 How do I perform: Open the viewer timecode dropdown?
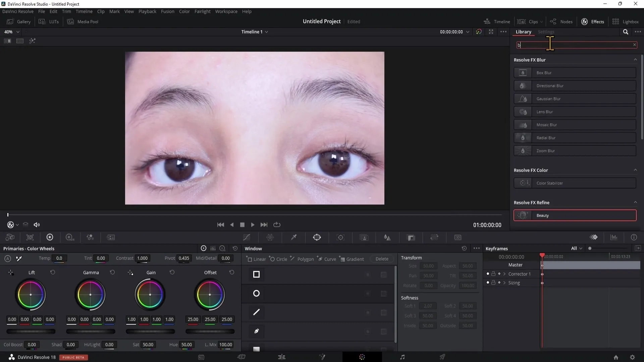467,32
